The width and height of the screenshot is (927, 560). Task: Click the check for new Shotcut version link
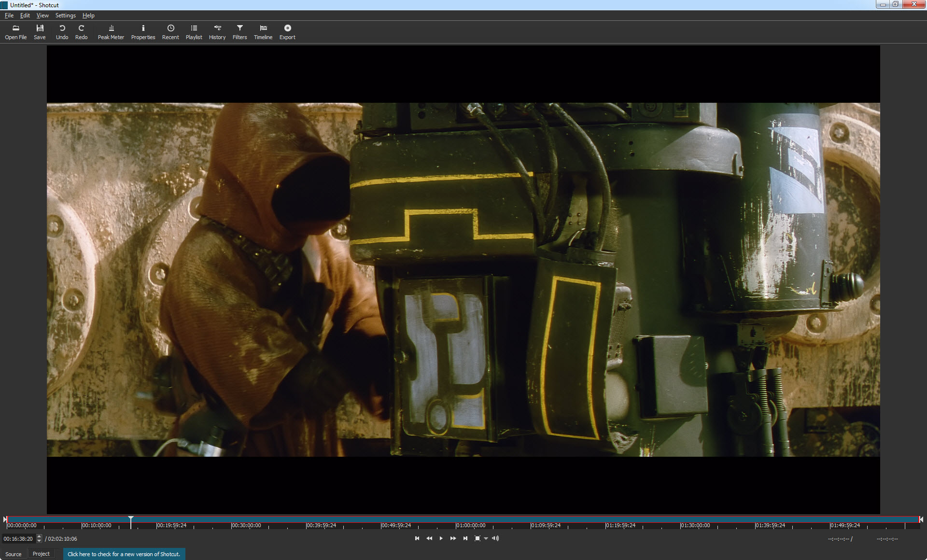pyautogui.click(x=124, y=554)
